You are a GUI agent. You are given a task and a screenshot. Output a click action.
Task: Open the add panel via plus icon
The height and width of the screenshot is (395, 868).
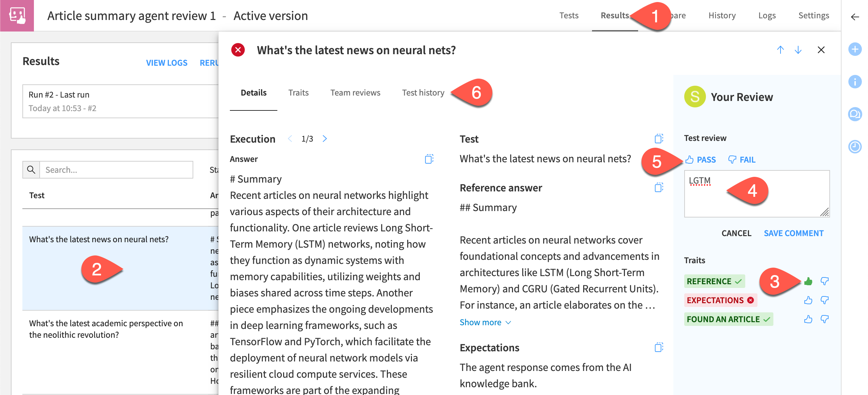pyautogui.click(x=855, y=49)
